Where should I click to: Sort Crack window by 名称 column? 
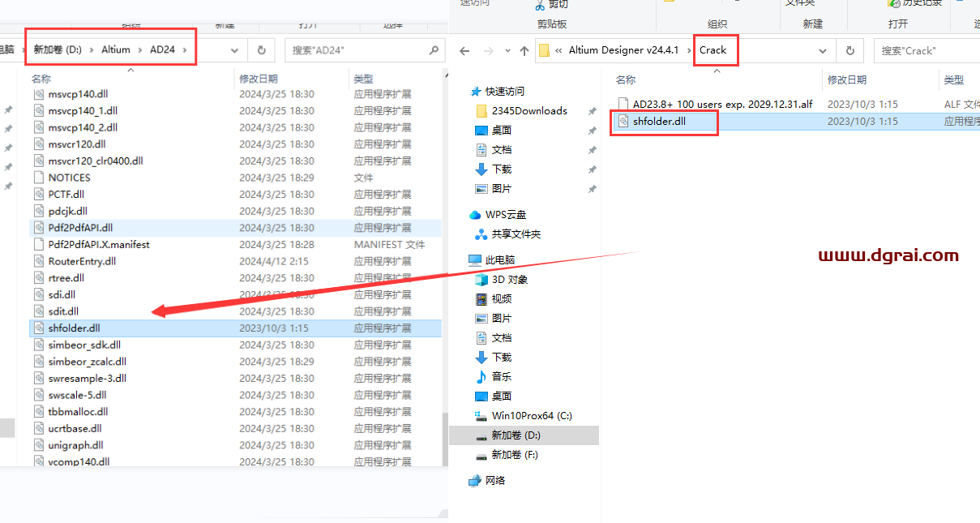(x=626, y=79)
